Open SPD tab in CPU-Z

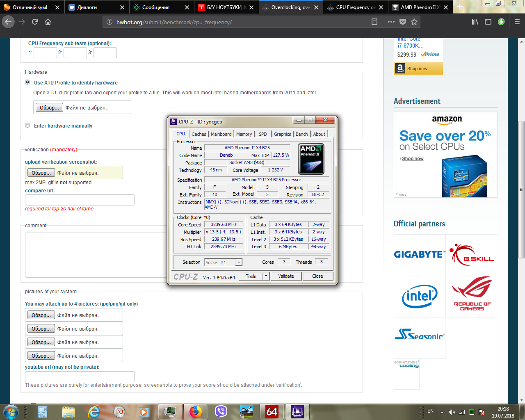click(x=263, y=134)
